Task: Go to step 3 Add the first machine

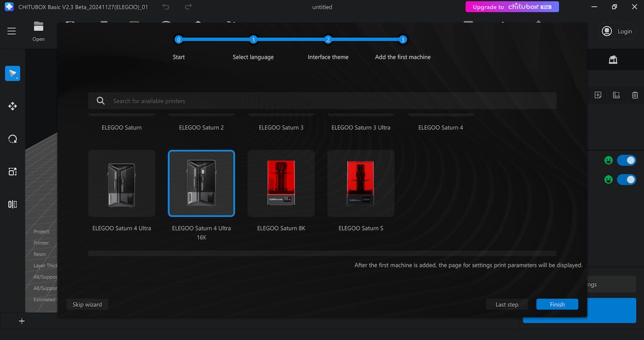Action: (x=402, y=40)
